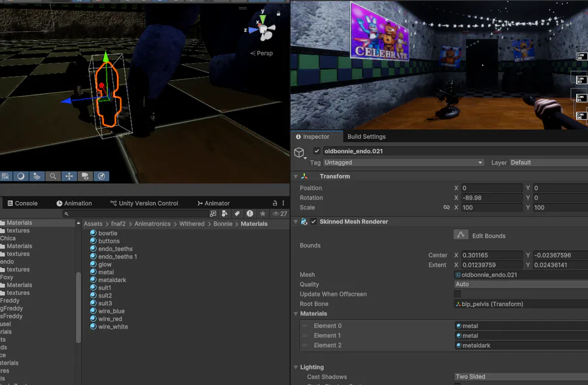Click the Project search field
The image size is (588, 385).
[x=135, y=214]
